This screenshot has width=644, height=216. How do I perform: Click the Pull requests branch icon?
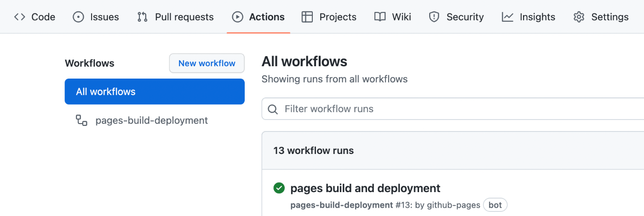coord(143,17)
